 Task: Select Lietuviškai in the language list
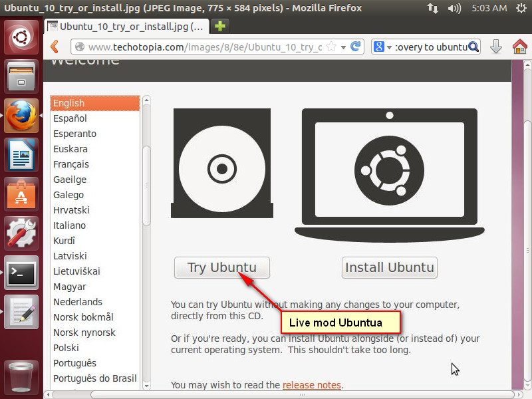point(95,271)
